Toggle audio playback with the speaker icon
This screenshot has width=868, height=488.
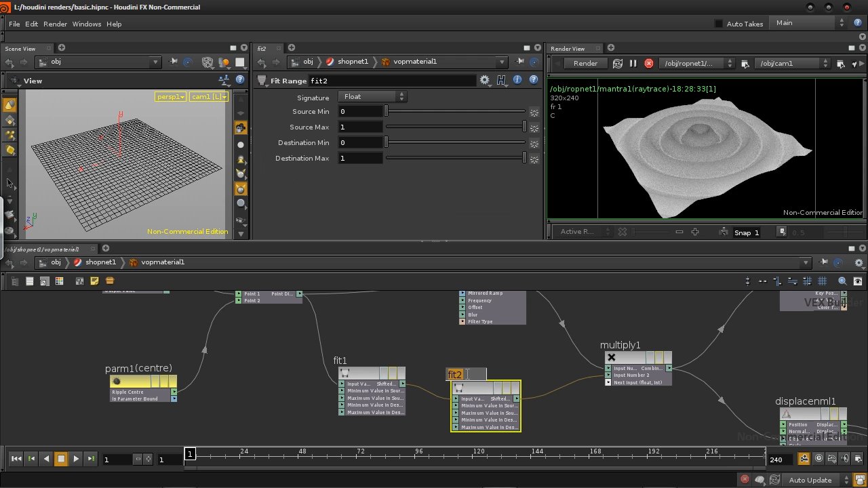click(x=845, y=459)
